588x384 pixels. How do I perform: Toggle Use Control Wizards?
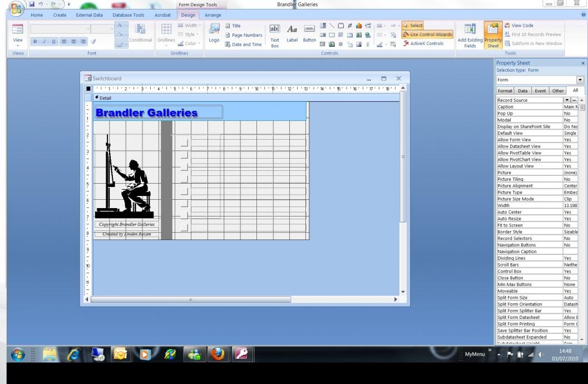pyautogui.click(x=427, y=35)
